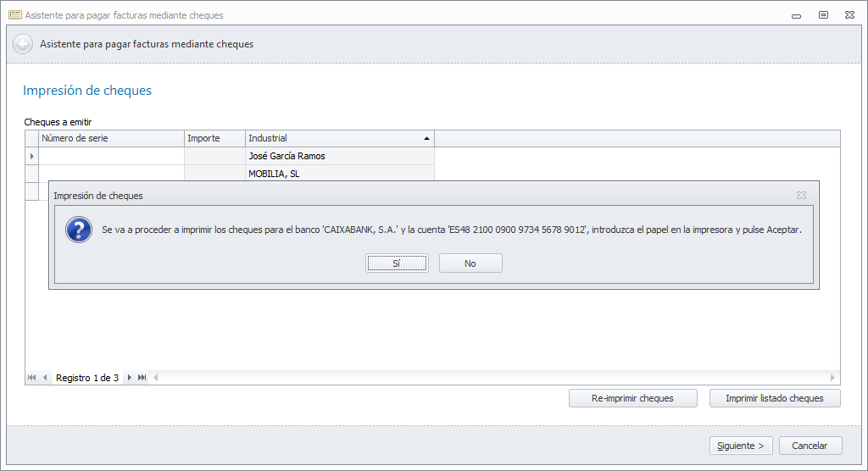
Task: Decline printing with the No button
Action: tap(470, 263)
